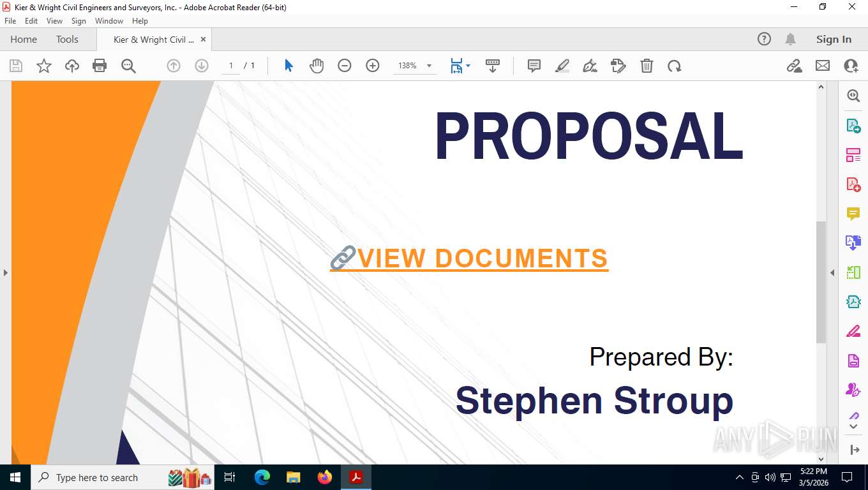Open the Sign menu
Screen dimensions: 868x490
[x=79, y=21]
